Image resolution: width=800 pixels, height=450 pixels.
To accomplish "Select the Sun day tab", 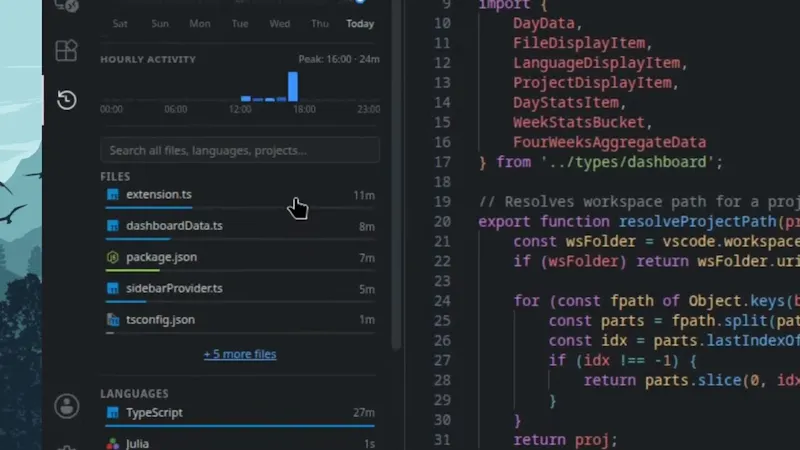I will 160,24.
